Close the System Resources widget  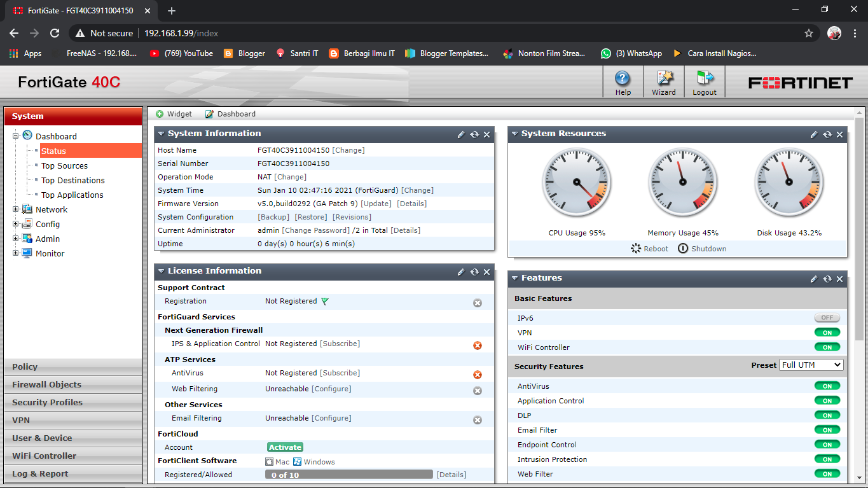tap(840, 134)
